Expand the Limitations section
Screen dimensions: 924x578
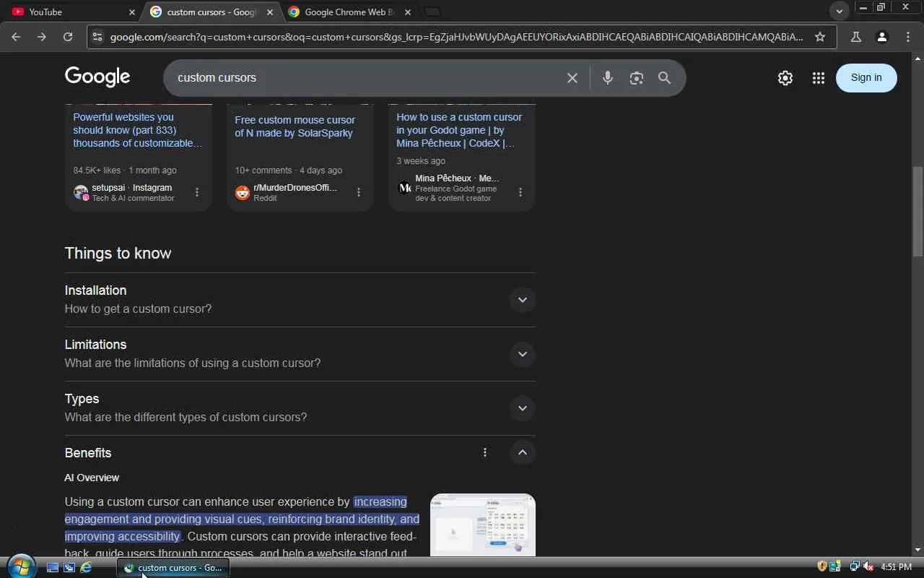tap(523, 354)
